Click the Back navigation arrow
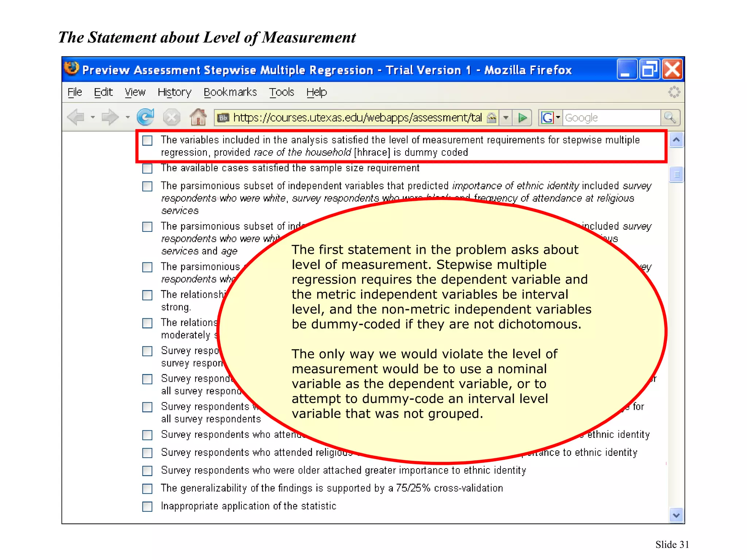 pyautogui.click(x=76, y=117)
